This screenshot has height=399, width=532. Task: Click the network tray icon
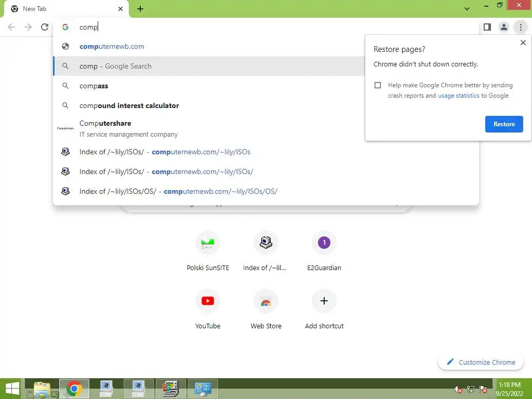tap(471, 389)
